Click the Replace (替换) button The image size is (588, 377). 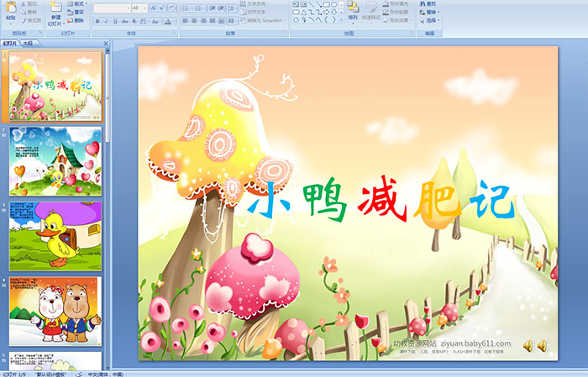428,12
